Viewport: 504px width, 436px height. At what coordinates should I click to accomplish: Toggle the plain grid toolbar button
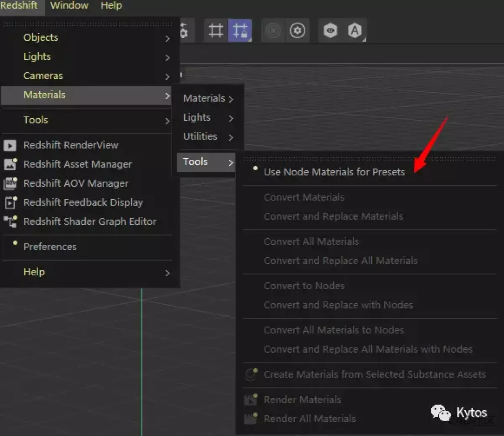tap(215, 30)
